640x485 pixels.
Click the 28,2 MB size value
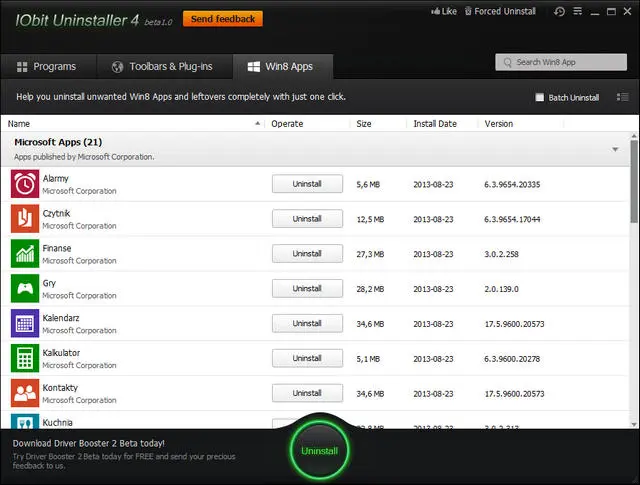click(370, 289)
